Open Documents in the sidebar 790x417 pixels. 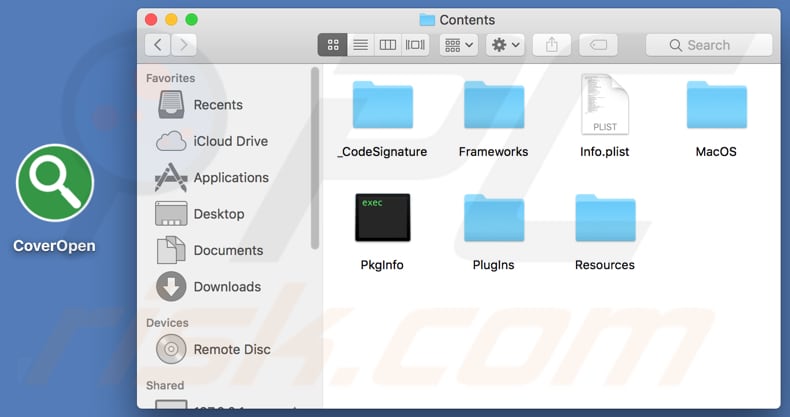(228, 250)
